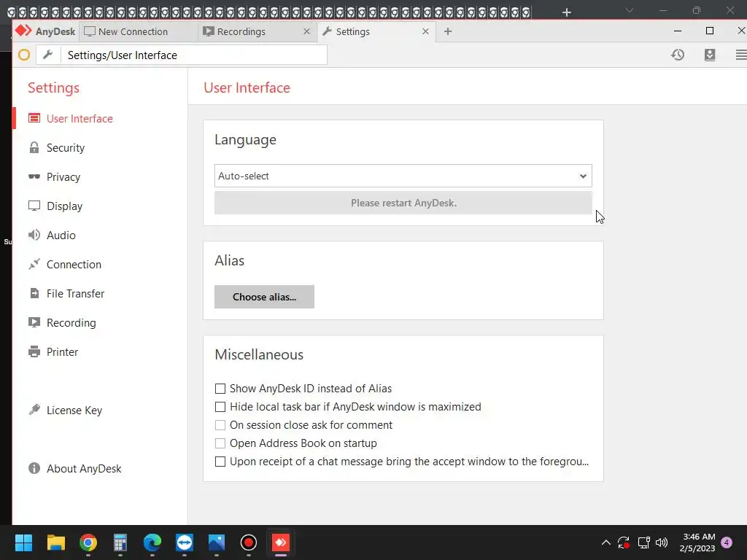This screenshot has width=747, height=560.
Task: Click the Please restart AnyDesk button
Action: pyautogui.click(x=403, y=203)
